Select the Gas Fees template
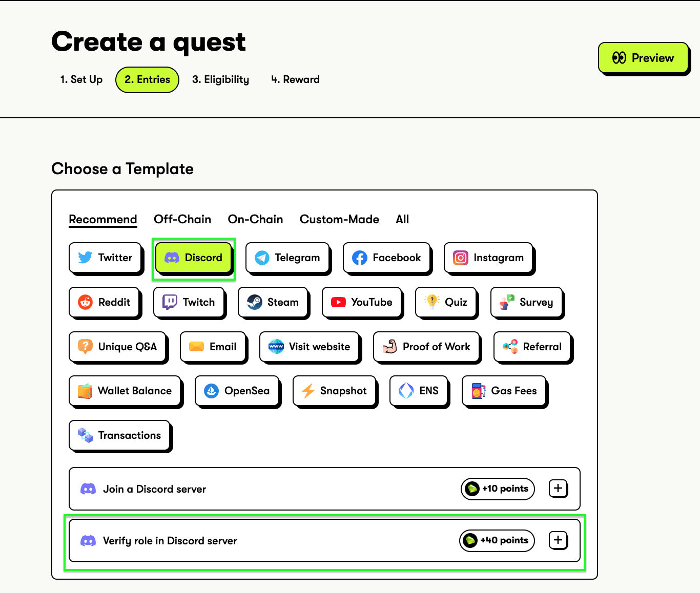Image resolution: width=700 pixels, height=593 pixels. click(504, 391)
